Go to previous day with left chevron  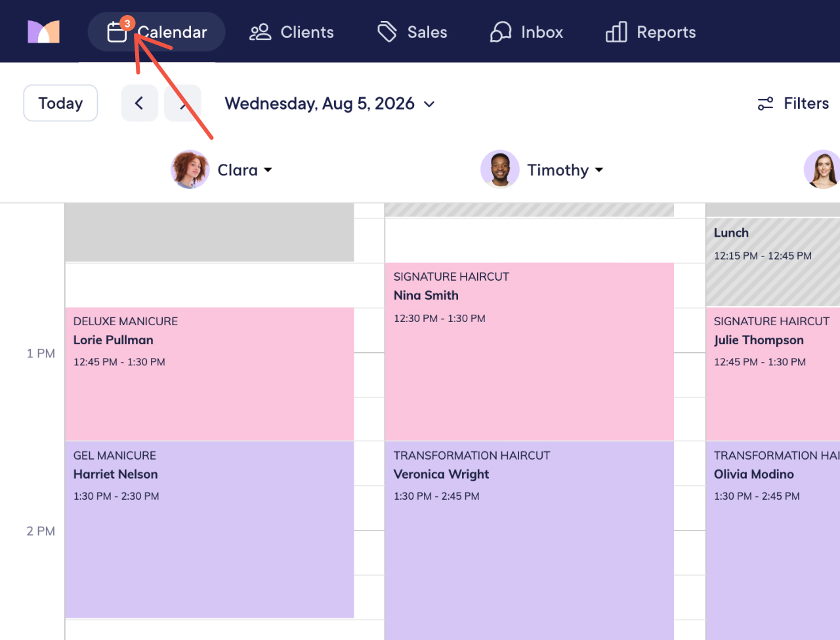pyautogui.click(x=139, y=103)
